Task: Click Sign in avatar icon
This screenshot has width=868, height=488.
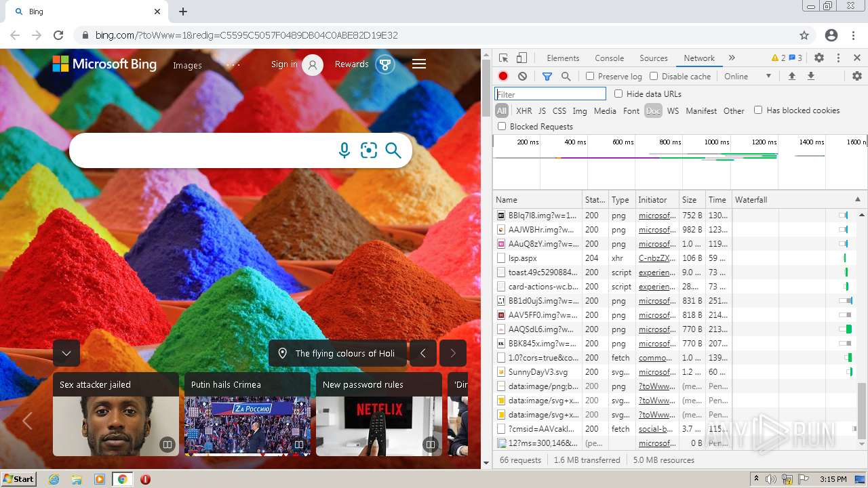Action: coord(313,65)
